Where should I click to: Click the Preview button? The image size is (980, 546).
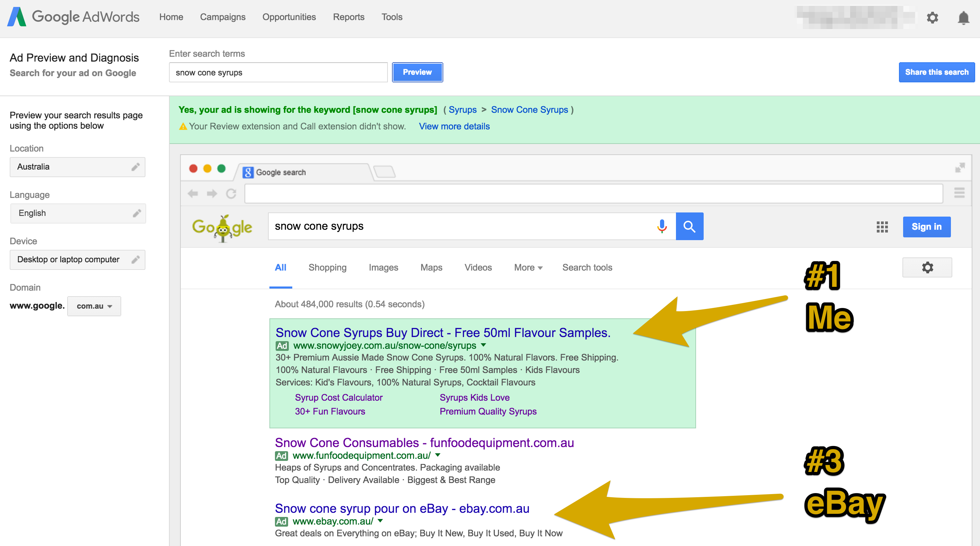click(x=417, y=72)
